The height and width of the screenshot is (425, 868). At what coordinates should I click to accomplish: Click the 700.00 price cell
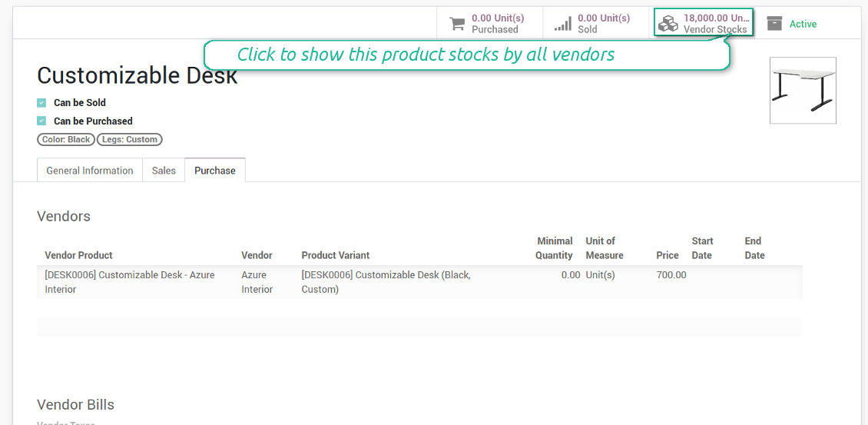coord(671,275)
